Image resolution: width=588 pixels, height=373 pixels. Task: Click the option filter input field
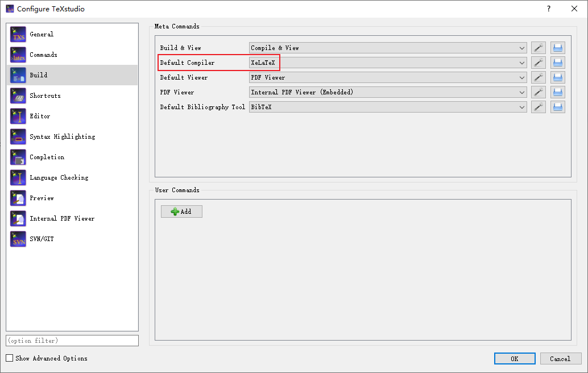coord(72,341)
